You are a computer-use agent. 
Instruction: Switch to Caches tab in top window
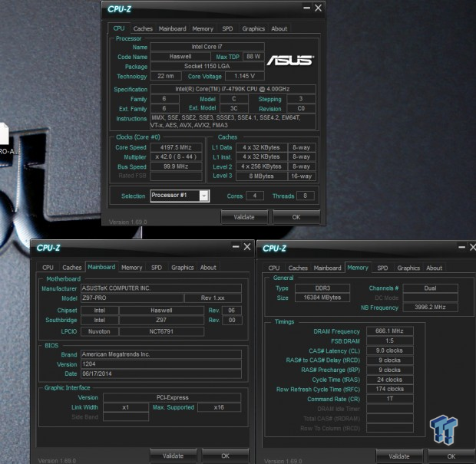[x=143, y=28]
